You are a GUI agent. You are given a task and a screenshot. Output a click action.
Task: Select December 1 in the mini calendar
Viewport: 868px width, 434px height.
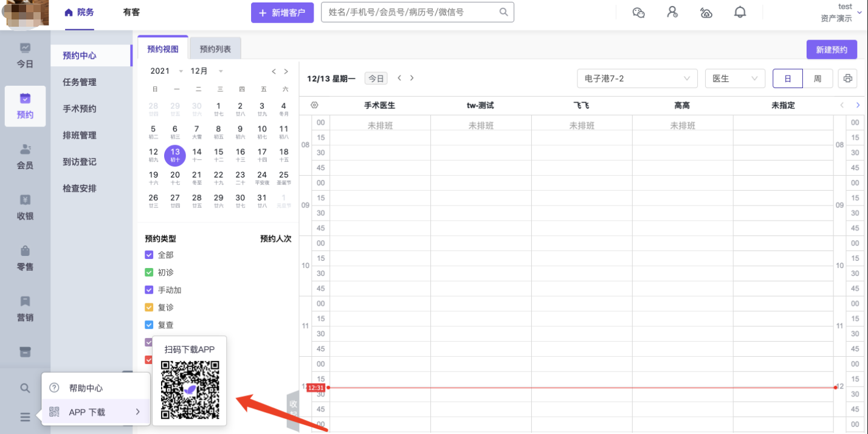point(218,108)
